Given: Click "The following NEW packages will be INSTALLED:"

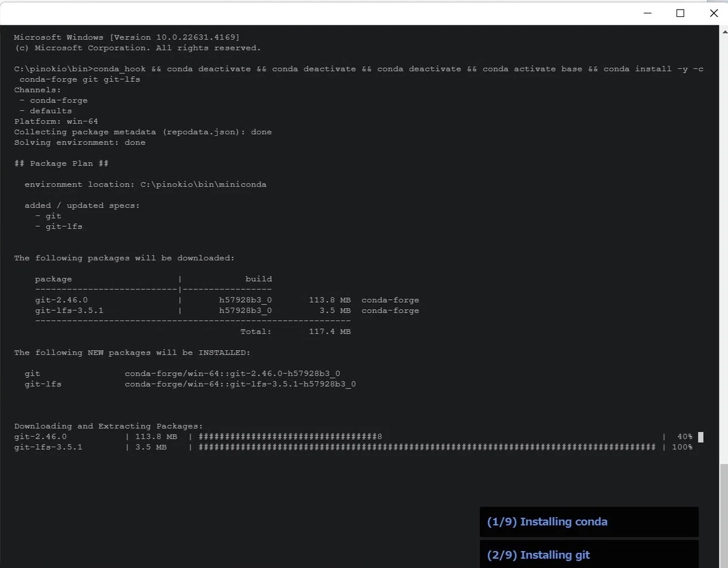Looking at the screenshot, I should (132, 353).
